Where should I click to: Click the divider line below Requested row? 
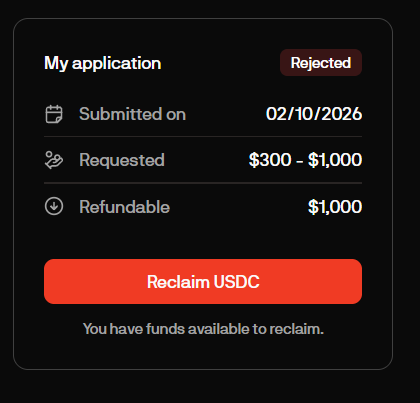[203, 183]
